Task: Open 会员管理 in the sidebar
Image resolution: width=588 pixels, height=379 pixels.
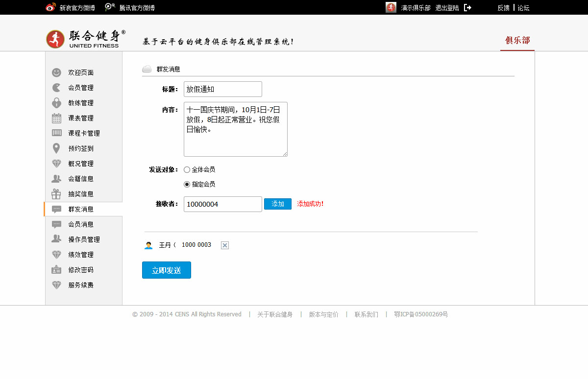Action: (x=81, y=88)
